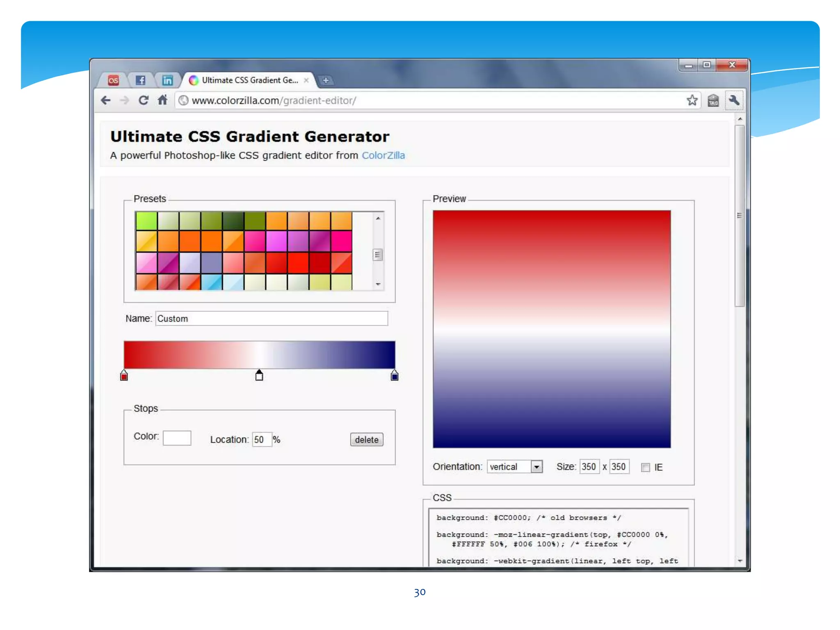Click the preview width size field
Screen dimensions: 840x630
[589, 467]
